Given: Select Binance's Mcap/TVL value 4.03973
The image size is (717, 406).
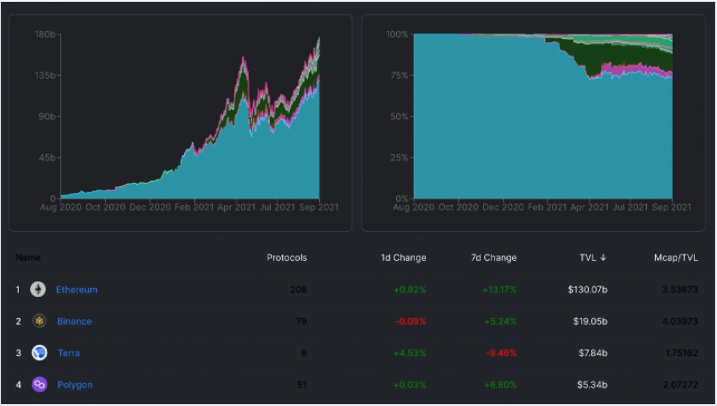Looking at the screenshot, I should pos(680,321).
